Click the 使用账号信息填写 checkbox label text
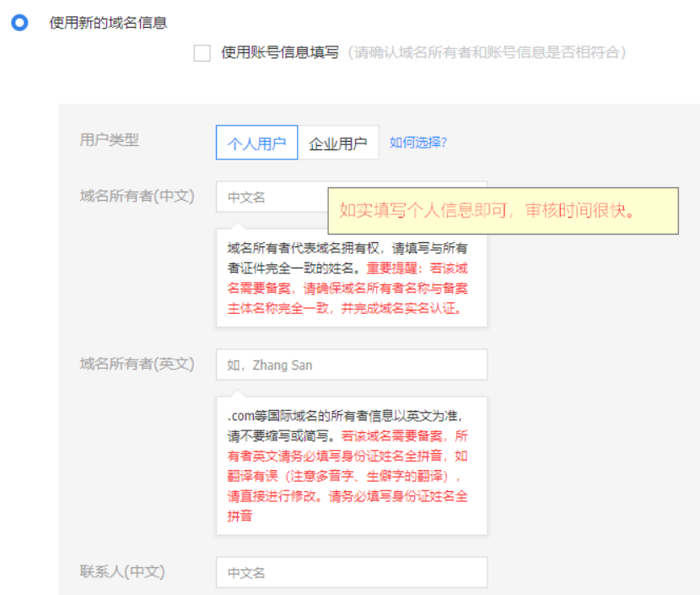The width and height of the screenshot is (700, 595). tap(280, 52)
